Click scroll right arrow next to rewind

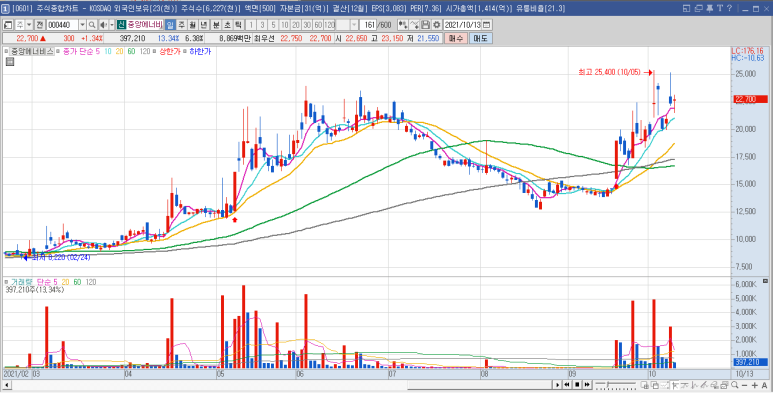[557, 385]
